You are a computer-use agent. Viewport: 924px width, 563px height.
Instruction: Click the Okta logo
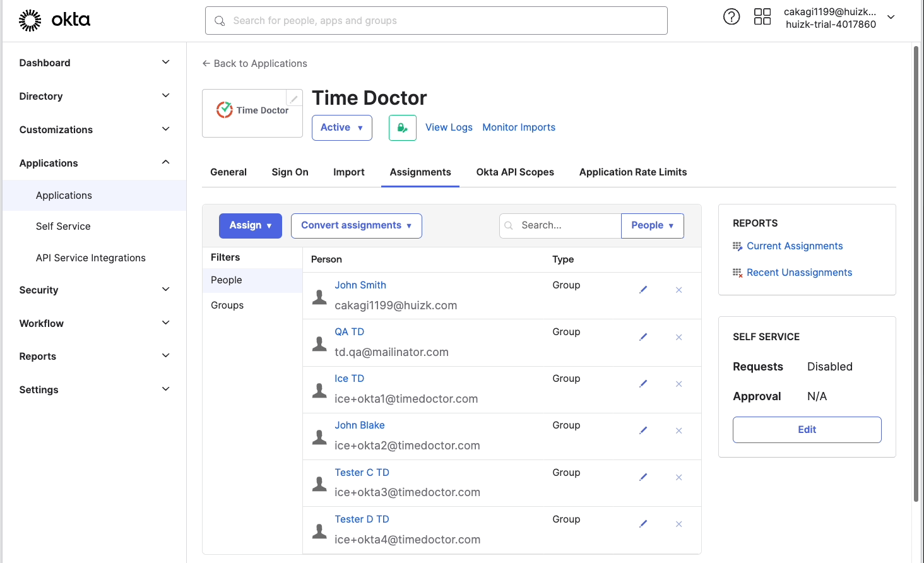(x=54, y=20)
